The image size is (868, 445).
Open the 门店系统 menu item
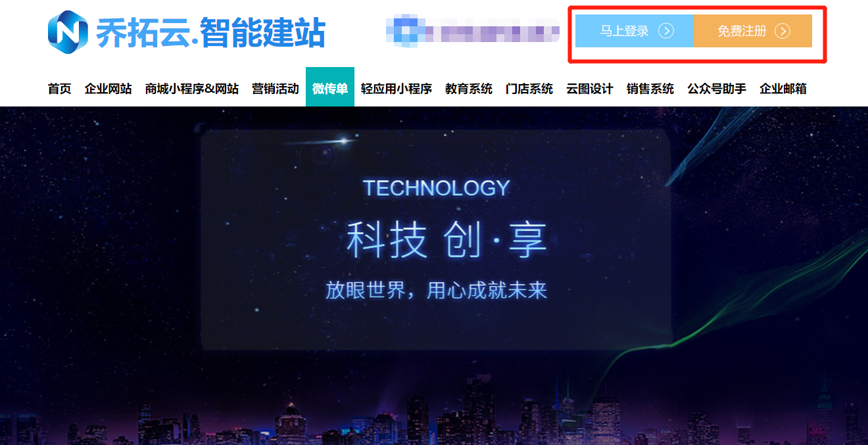[x=529, y=89]
